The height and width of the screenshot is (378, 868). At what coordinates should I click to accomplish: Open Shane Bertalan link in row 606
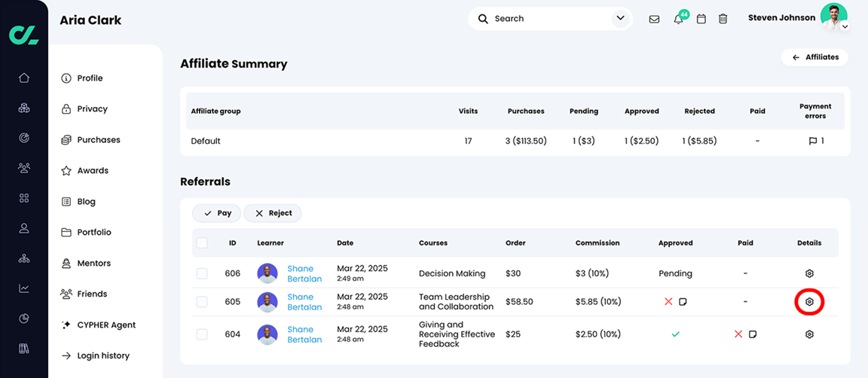[x=304, y=273]
